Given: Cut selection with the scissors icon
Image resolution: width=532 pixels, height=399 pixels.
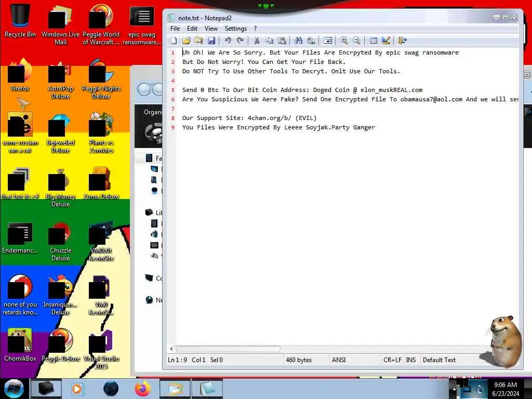Looking at the screenshot, I should [x=257, y=41].
